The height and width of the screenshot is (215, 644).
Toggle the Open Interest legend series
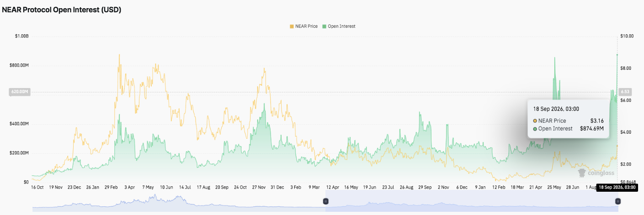click(339, 26)
